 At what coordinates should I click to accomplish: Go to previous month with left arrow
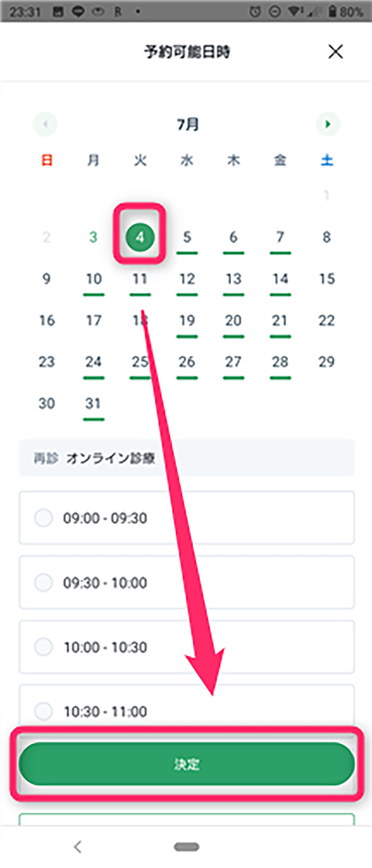click(x=45, y=124)
